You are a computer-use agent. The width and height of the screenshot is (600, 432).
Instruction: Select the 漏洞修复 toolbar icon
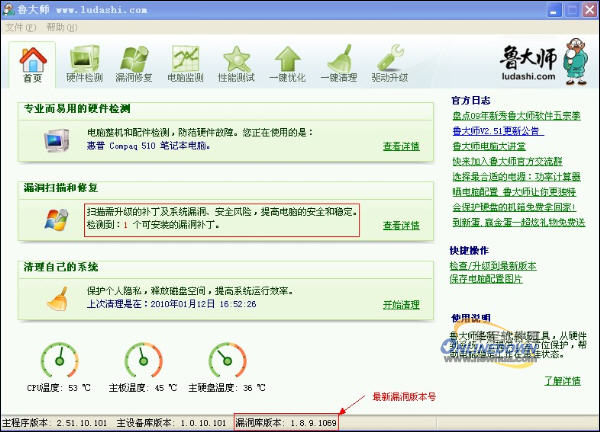coord(134,64)
